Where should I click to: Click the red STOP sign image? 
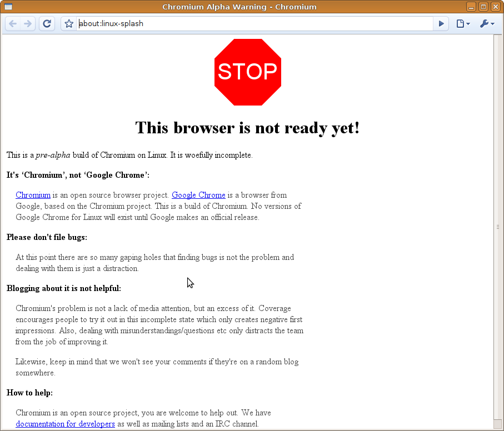coord(248,72)
